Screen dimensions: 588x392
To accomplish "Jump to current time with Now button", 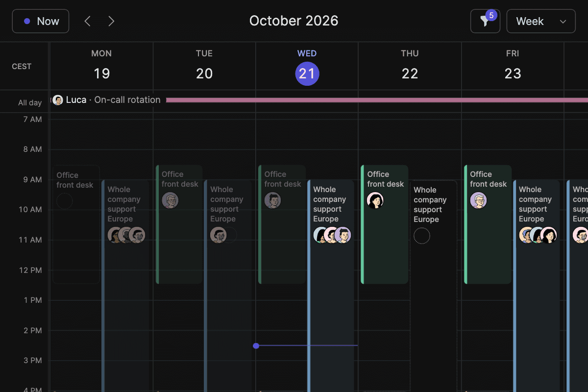I will (x=41, y=21).
